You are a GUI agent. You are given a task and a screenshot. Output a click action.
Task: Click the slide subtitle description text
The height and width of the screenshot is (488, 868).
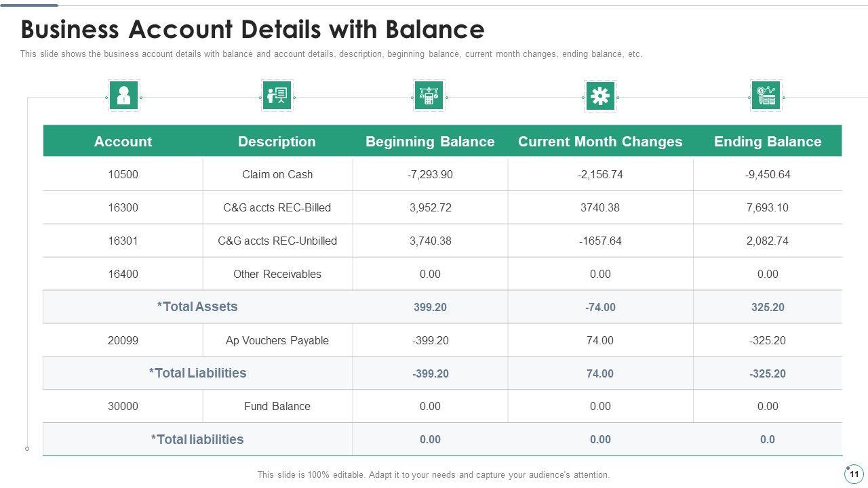point(331,54)
